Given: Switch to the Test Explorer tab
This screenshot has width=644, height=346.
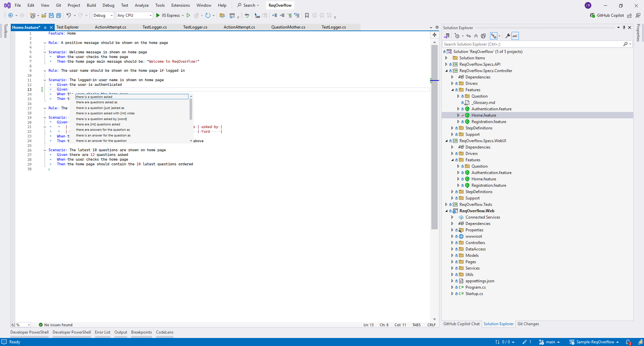Looking at the screenshot, I should pyautogui.click(x=67, y=27).
